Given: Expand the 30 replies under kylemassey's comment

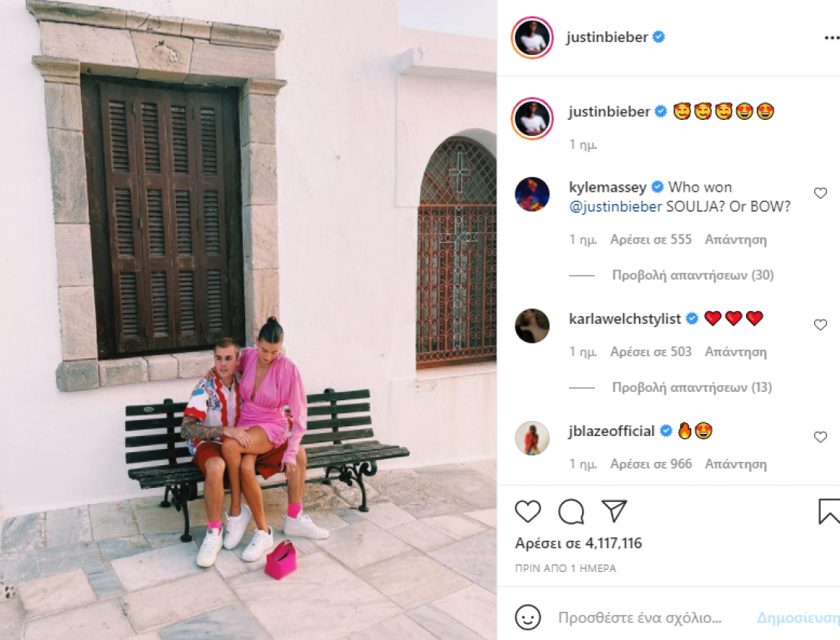Looking at the screenshot, I should click(693, 275).
